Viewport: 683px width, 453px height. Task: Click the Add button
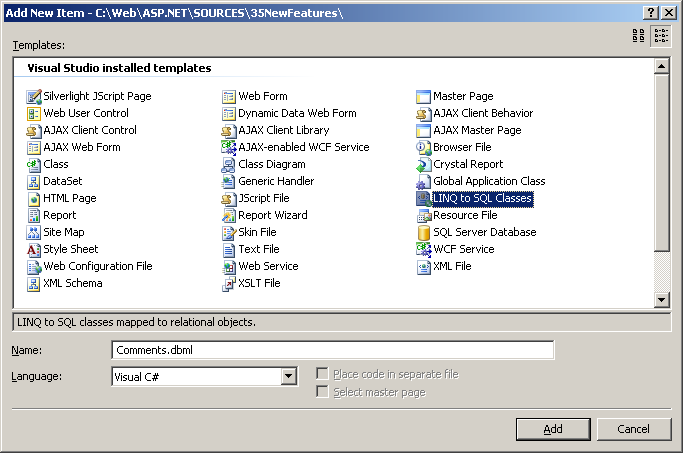tap(553, 429)
